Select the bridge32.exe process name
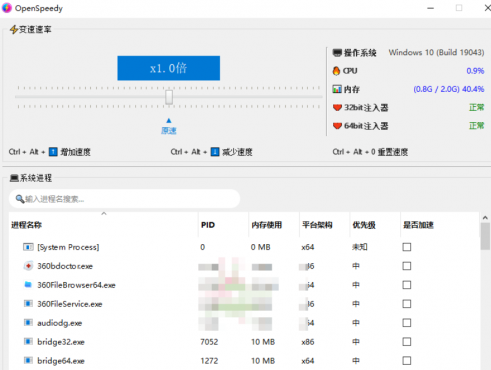Screen dimensions: 491x370 coord(61,342)
